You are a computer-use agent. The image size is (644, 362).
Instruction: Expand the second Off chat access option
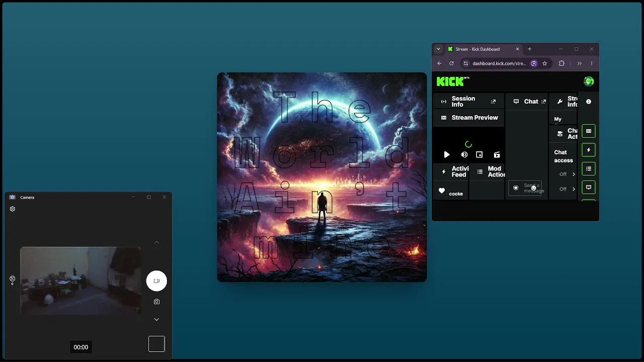[x=567, y=189]
